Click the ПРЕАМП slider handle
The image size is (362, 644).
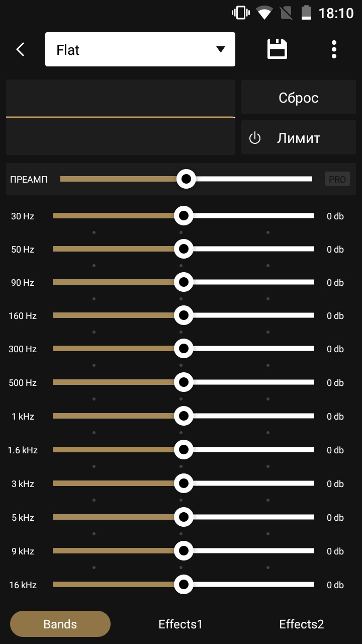186,179
